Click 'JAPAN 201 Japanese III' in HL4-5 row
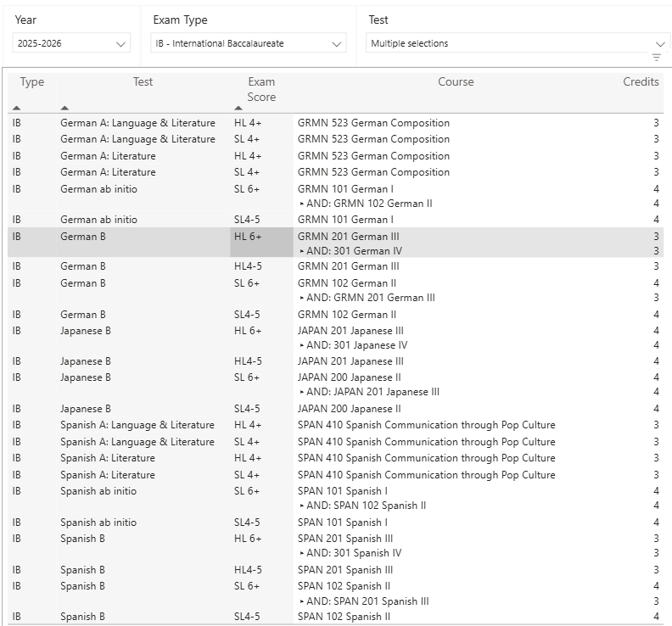The height and width of the screenshot is (626, 672). [x=350, y=361]
